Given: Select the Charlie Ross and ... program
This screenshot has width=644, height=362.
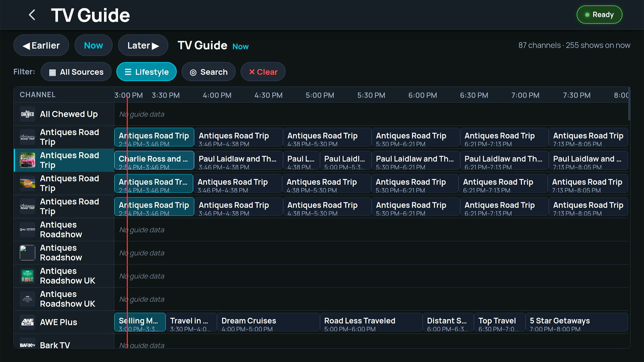Looking at the screenshot, I should 154,160.
